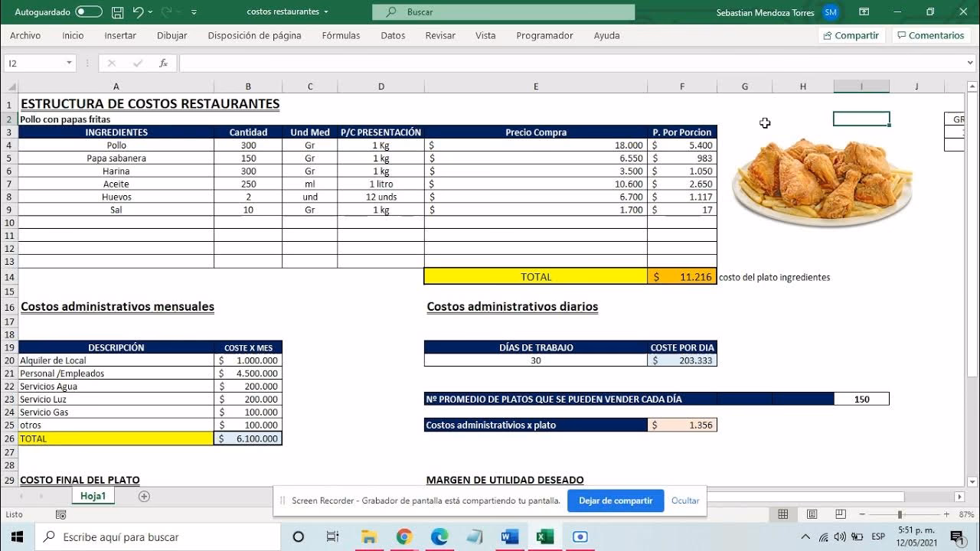Switch to Normal view in status bar
The height and width of the screenshot is (551, 980).
pyautogui.click(x=783, y=514)
